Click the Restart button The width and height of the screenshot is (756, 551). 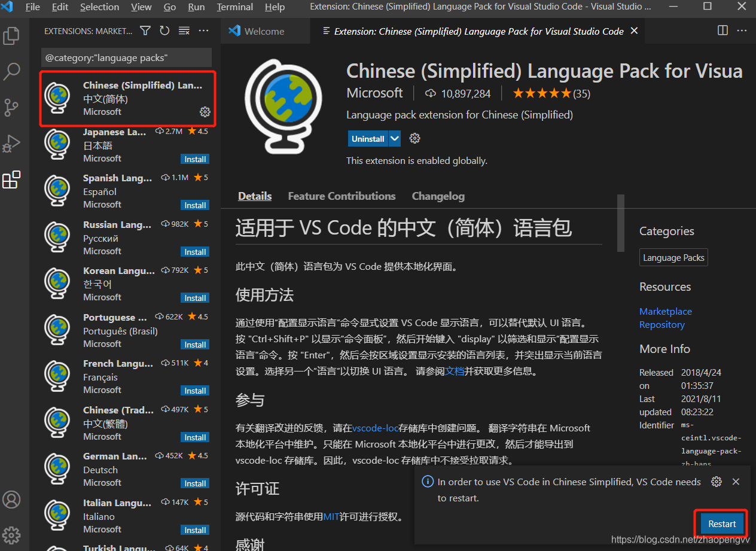point(722,523)
